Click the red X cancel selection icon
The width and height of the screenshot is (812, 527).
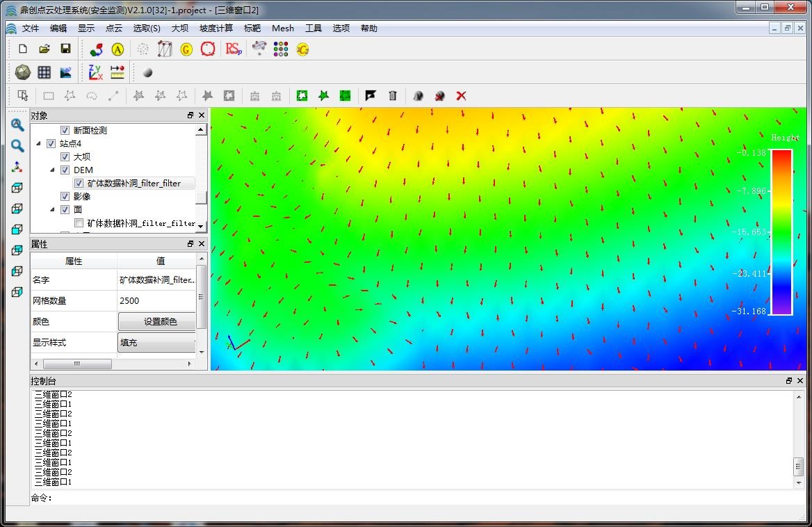tap(461, 96)
